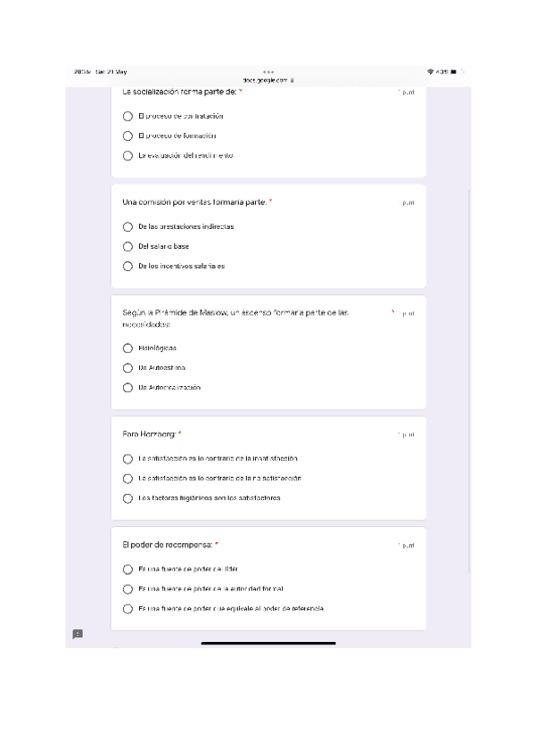The height and width of the screenshot is (756, 535).
Task: Select 'El proceso de formación' radio option
Action: [128, 136]
